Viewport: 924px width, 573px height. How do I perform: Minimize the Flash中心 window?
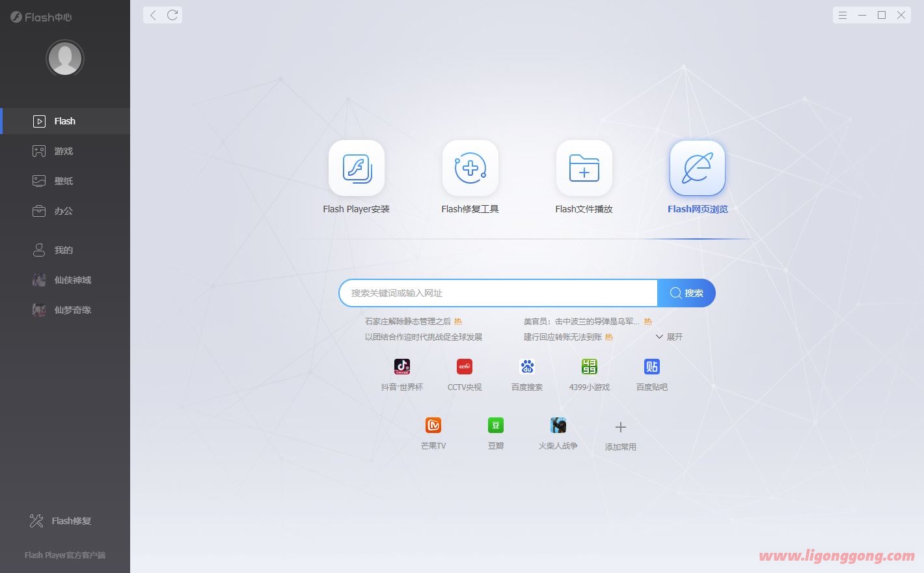pos(862,15)
